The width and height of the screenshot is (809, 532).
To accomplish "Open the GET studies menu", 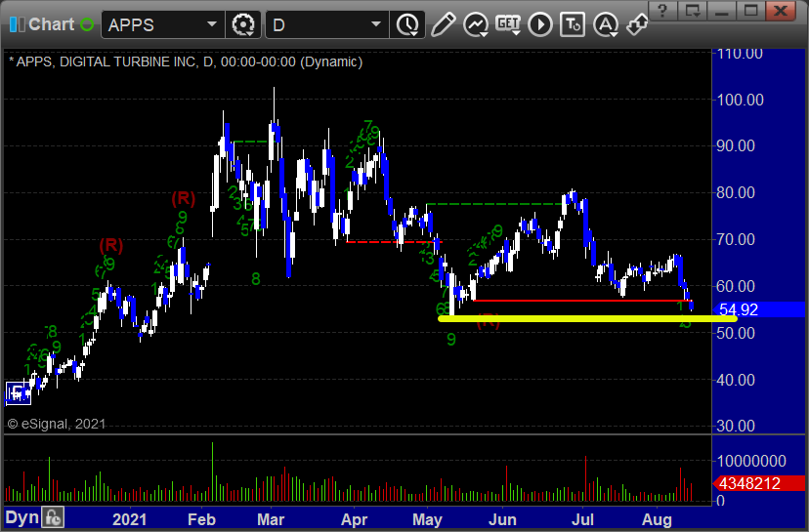I will click(x=508, y=24).
